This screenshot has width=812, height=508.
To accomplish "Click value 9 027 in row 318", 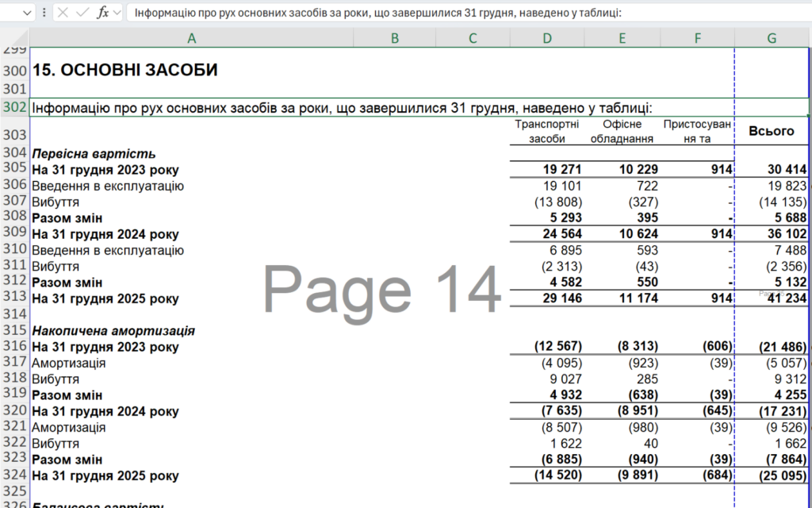I will point(566,379).
